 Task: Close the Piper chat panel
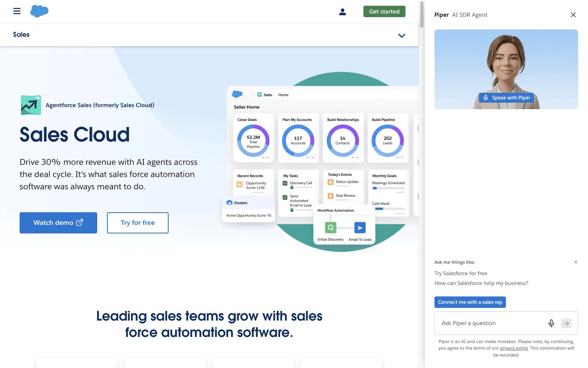tap(573, 15)
